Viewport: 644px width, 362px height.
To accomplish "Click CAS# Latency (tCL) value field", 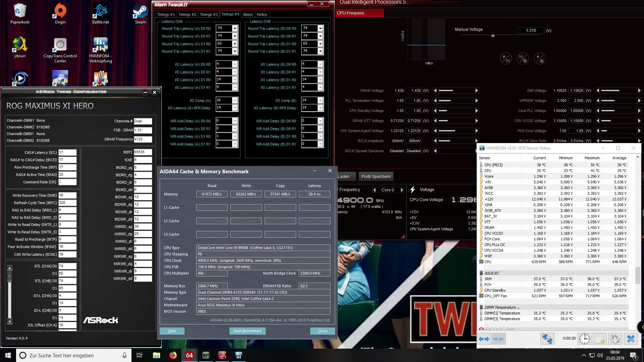I will [x=67, y=153].
